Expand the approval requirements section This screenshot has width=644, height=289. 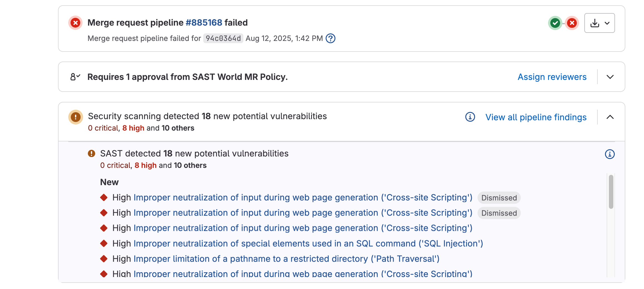[x=610, y=77]
